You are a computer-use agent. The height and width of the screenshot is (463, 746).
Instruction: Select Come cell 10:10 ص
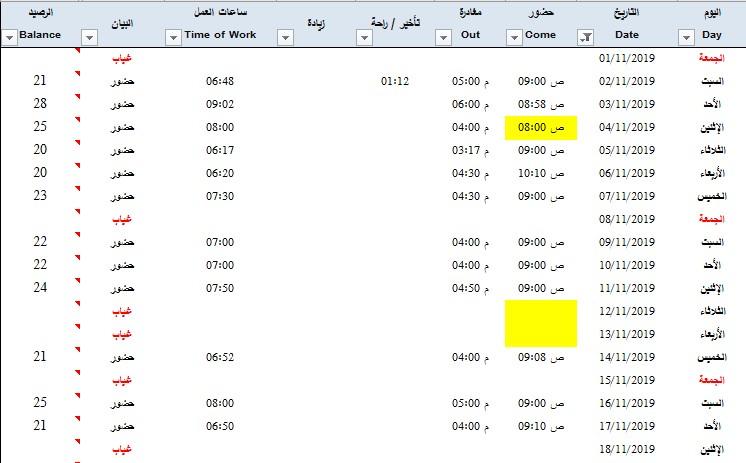click(541, 173)
